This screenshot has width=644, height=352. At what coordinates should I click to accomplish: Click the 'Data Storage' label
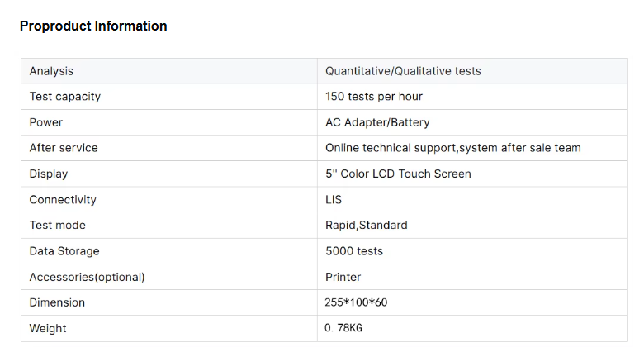[64, 251]
